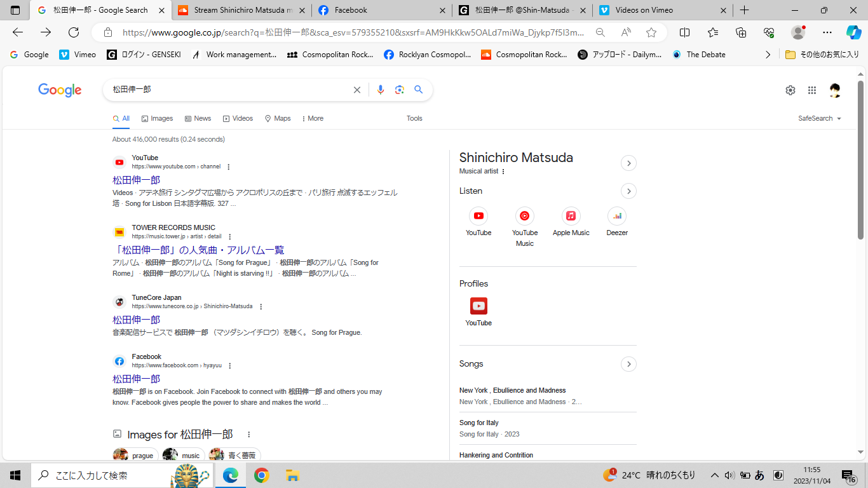Open more options for the YouTube result
Screen dimensions: 868x488
(x=229, y=167)
